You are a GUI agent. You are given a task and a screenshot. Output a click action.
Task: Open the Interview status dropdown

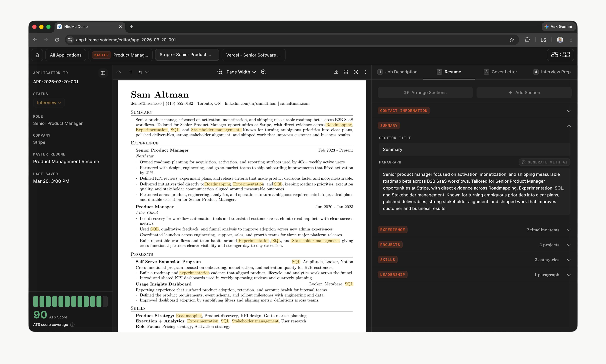[49, 103]
